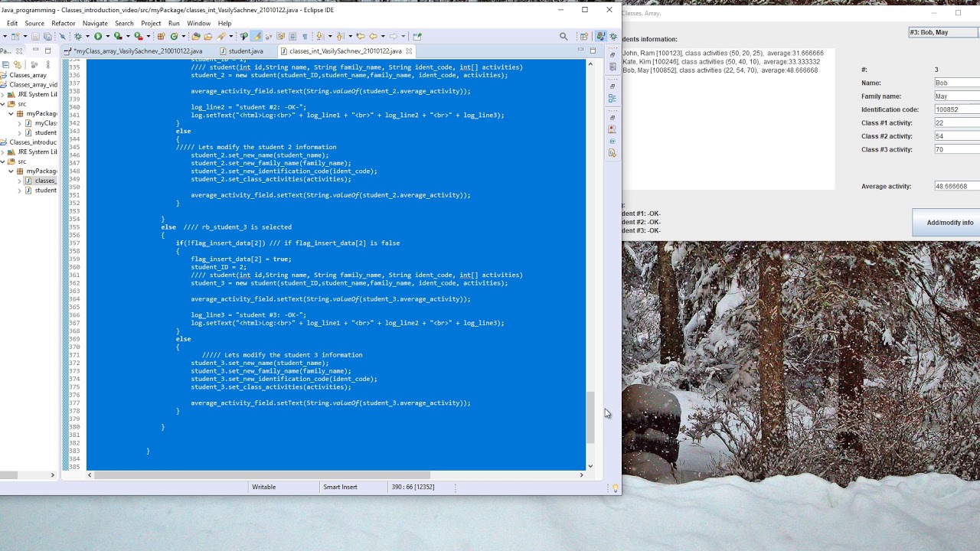Click the Problems icon in right trim

(612, 129)
